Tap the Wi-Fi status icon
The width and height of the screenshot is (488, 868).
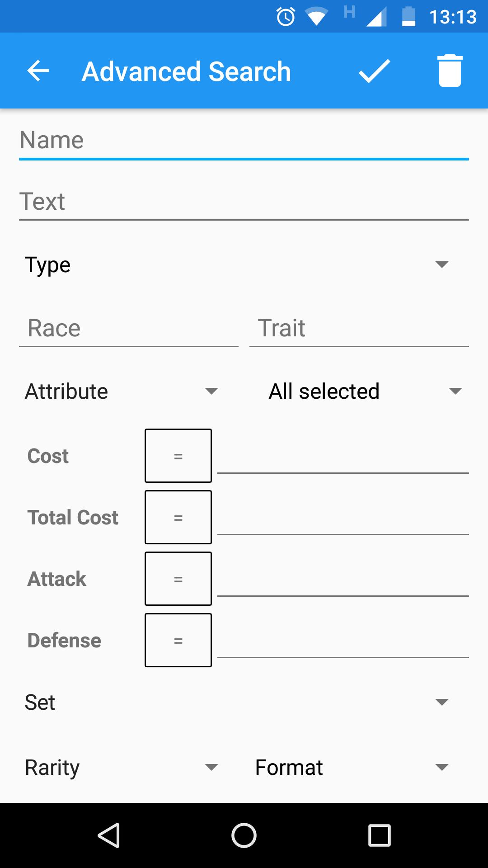point(316,17)
